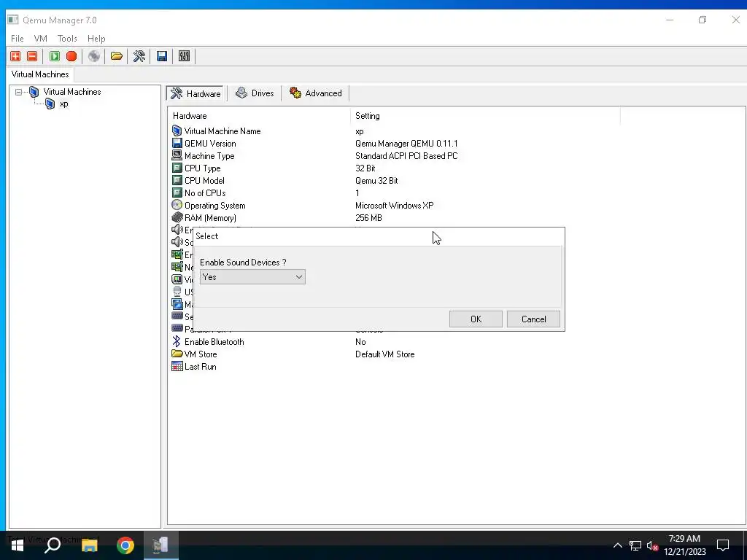
Task: Cancel the Select dialog
Action: point(533,319)
